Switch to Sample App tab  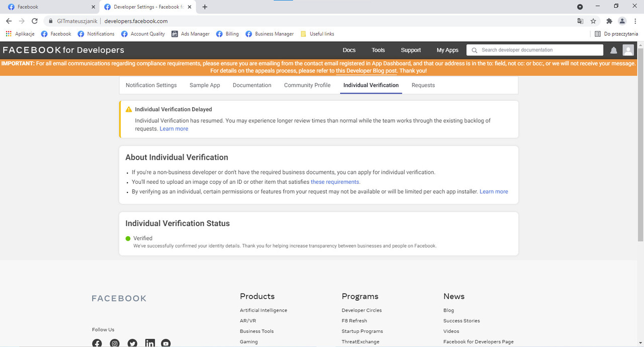(x=205, y=85)
